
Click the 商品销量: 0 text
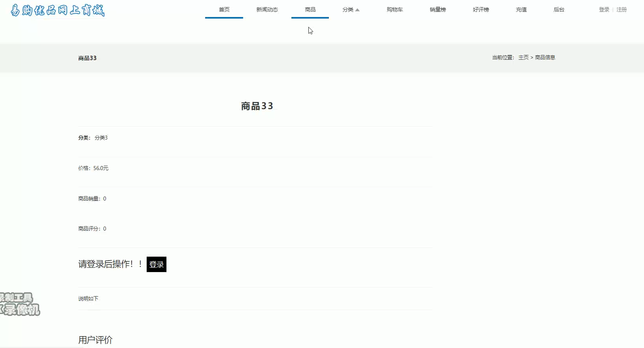click(92, 199)
